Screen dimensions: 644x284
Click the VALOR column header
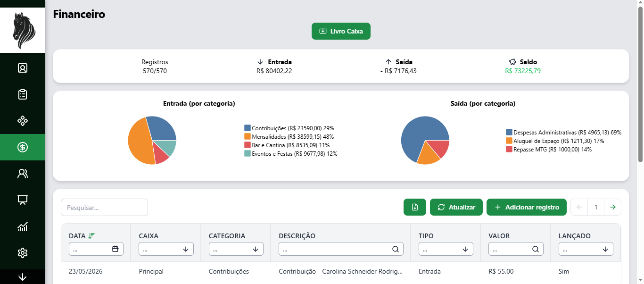pyautogui.click(x=499, y=236)
